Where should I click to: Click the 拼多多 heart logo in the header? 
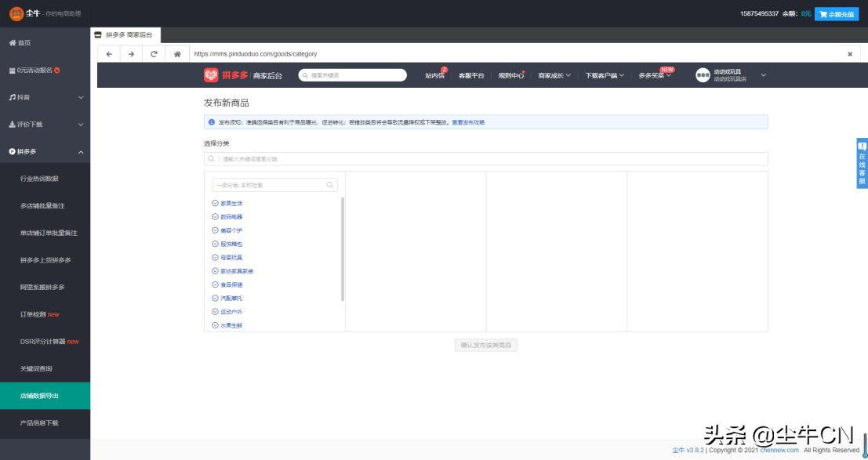click(211, 75)
